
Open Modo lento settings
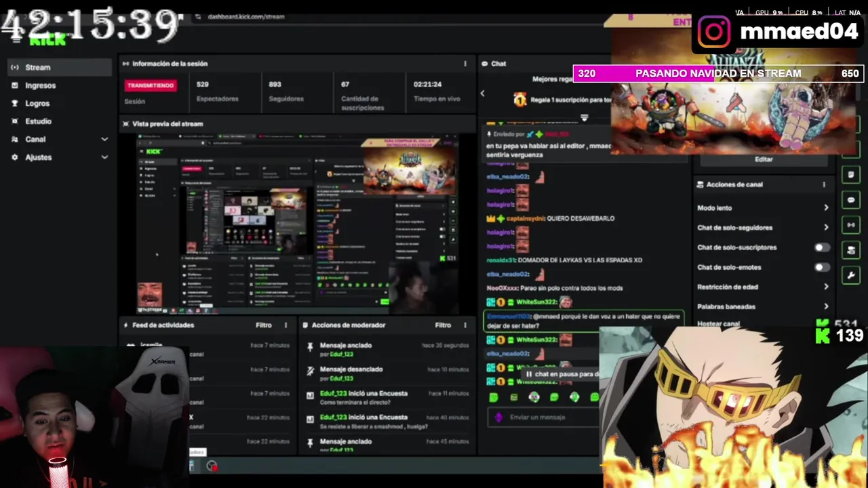tap(763, 208)
